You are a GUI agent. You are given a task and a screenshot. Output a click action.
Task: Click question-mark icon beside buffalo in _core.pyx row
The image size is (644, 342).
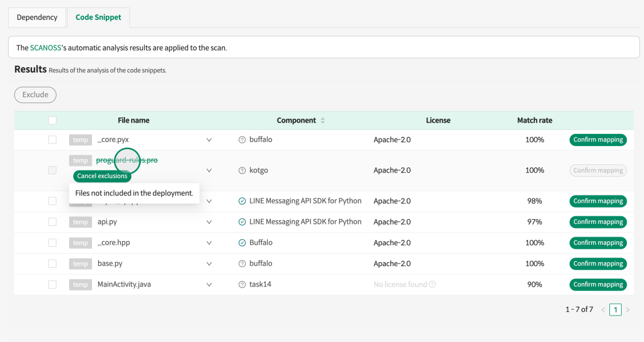tap(242, 140)
